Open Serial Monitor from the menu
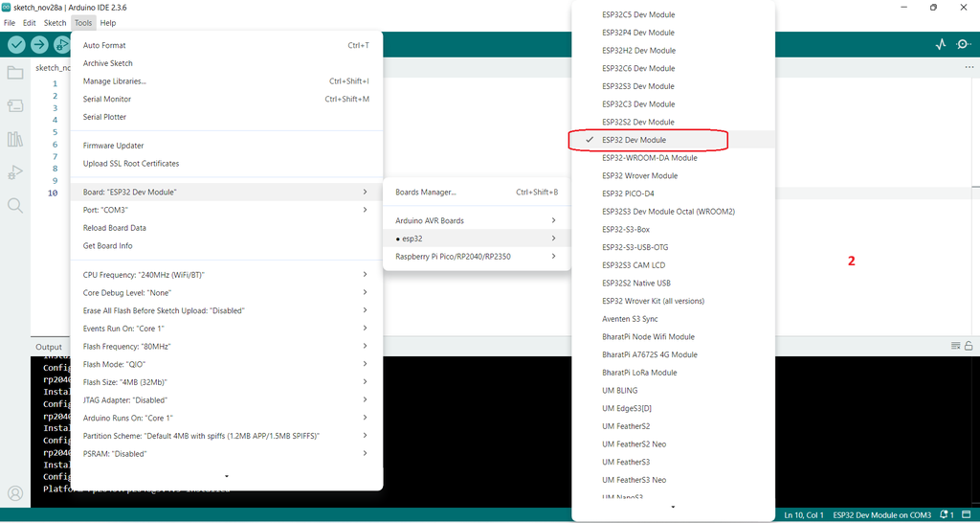Image resolution: width=980 pixels, height=523 pixels. point(226,99)
